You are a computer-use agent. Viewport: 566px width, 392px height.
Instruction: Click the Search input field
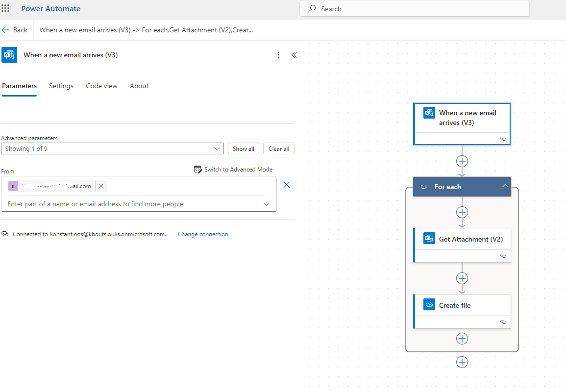click(415, 9)
